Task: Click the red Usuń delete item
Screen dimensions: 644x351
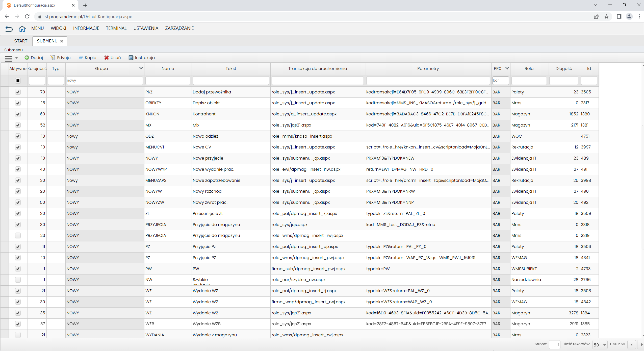Action: [x=112, y=58]
